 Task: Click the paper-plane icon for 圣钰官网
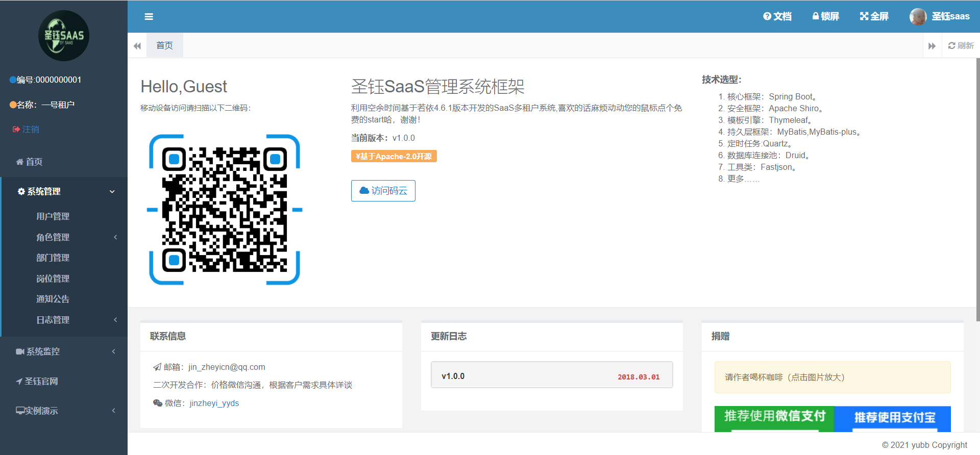pos(19,382)
